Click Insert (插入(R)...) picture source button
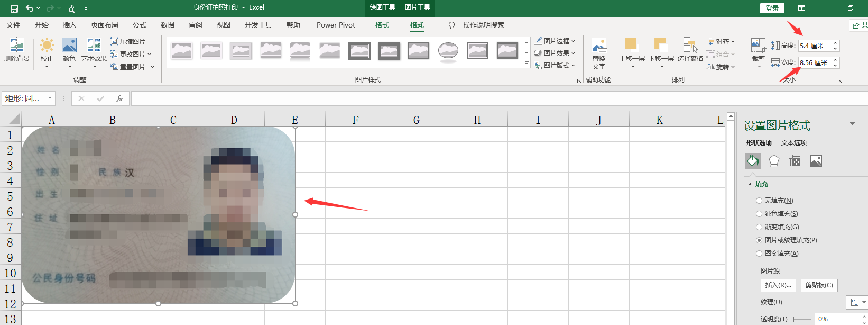 tap(778, 285)
